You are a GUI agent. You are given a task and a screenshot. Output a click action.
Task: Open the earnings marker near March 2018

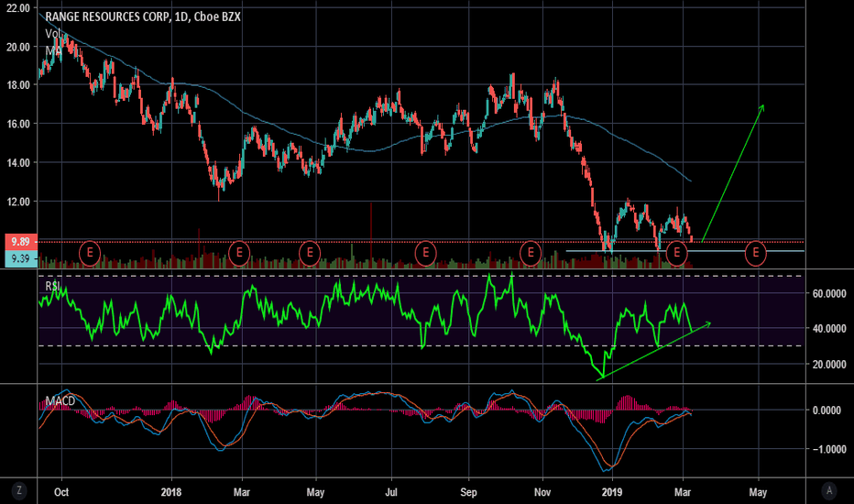pos(239,253)
